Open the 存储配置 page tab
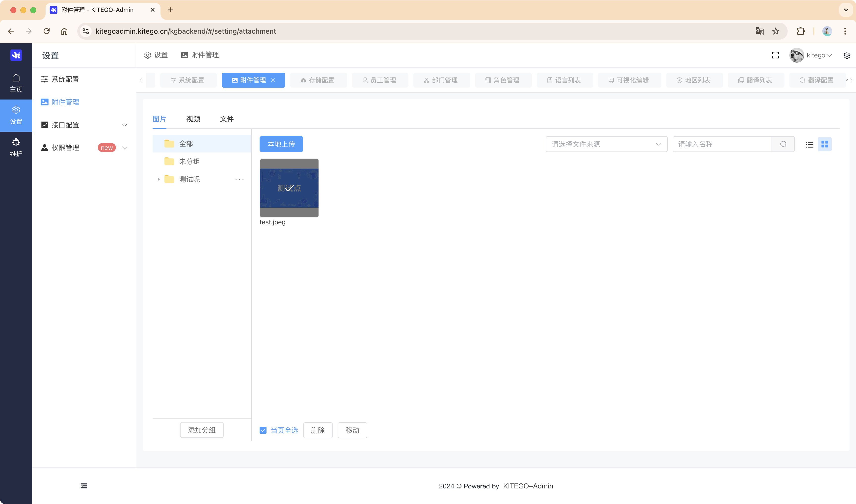 [x=319, y=80]
